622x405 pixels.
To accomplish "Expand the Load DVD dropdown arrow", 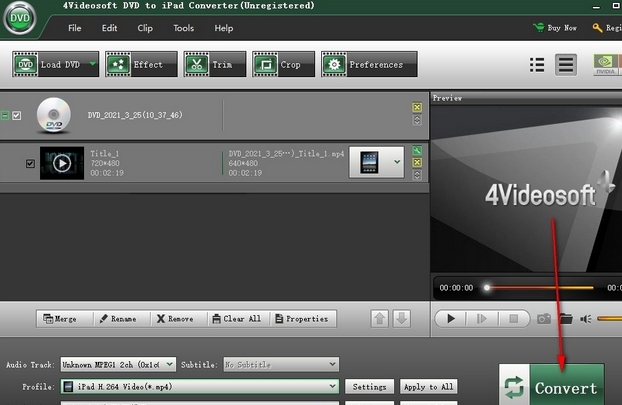I will tap(93, 64).
